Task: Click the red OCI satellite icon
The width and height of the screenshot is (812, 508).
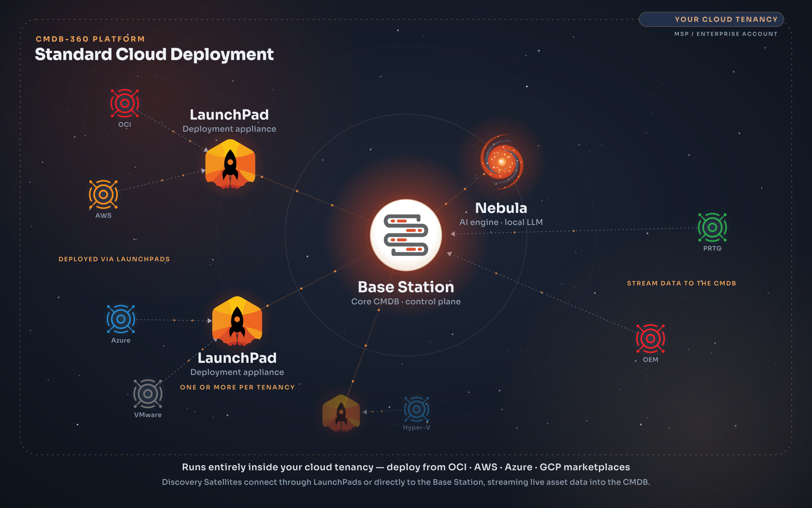Action: [x=125, y=103]
